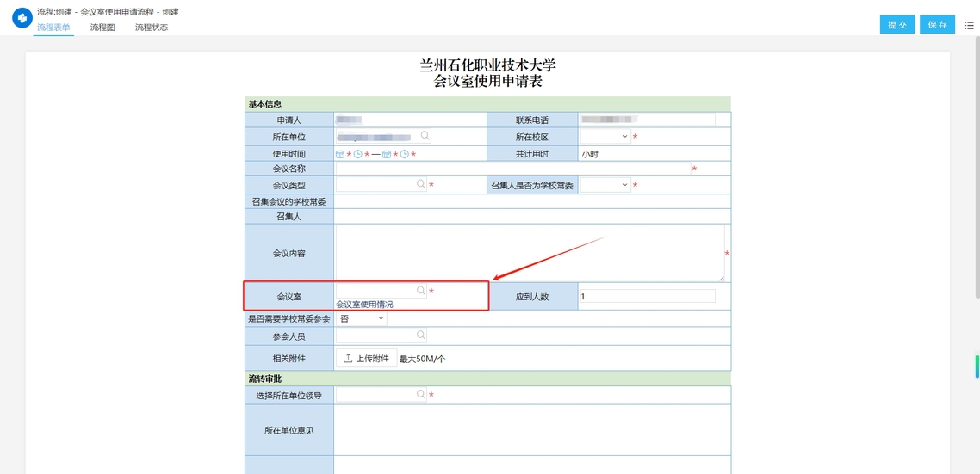Click the 应到人数 input field
980x474 pixels.
648,297
